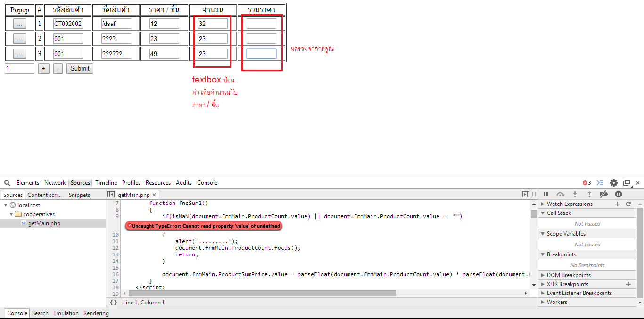Open the Profiles panel
This screenshot has width=644, height=319.
[x=131, y=183]
